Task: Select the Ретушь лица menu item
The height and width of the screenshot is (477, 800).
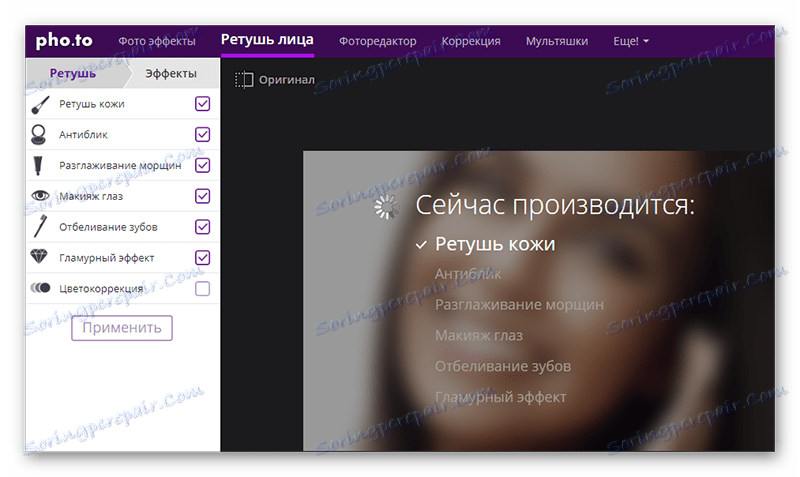Action: (x=267, y=40)
